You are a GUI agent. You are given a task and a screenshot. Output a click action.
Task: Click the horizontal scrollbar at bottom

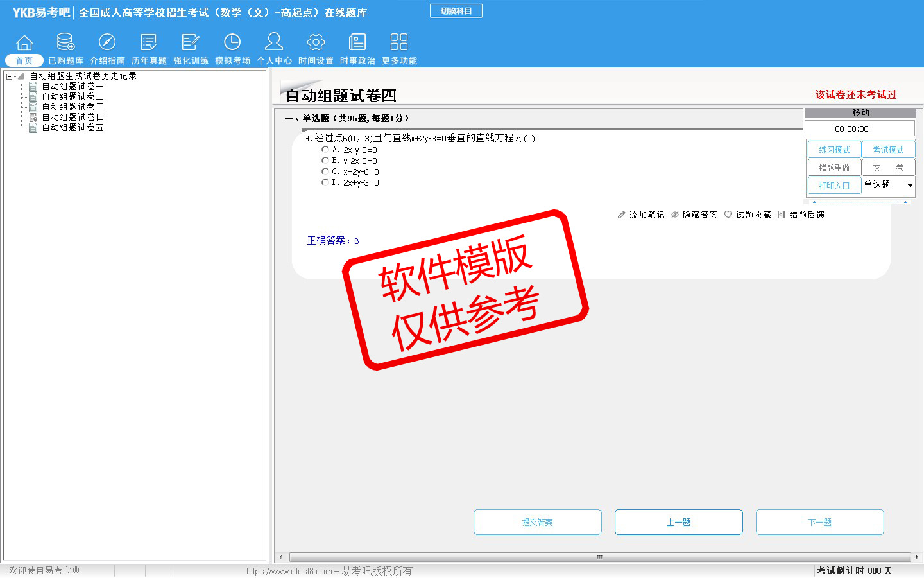click(x=599, y=557)
